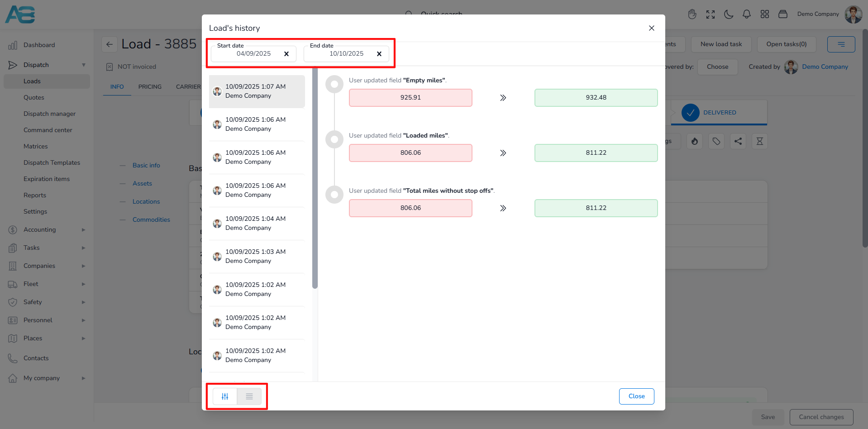Switch to the filter sliders view
The height and width of the screenshot is (429, 868).
pyautogui.click(x=225, y=396)
